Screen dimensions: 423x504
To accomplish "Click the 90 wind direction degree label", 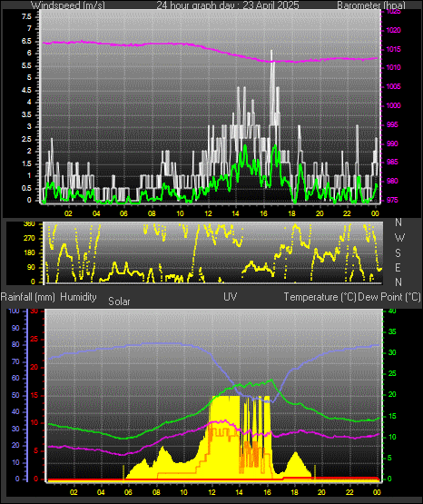I will (31, 268).
